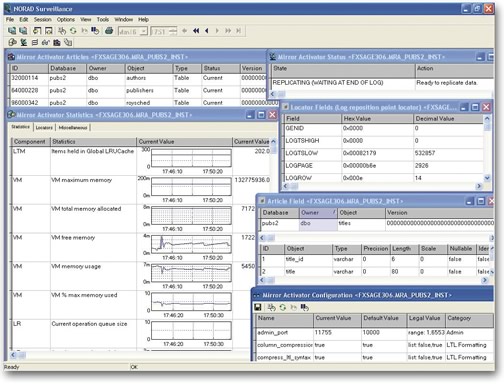
Task: Select the VM free memory statistics row
Action: click(x=133, y=247)
